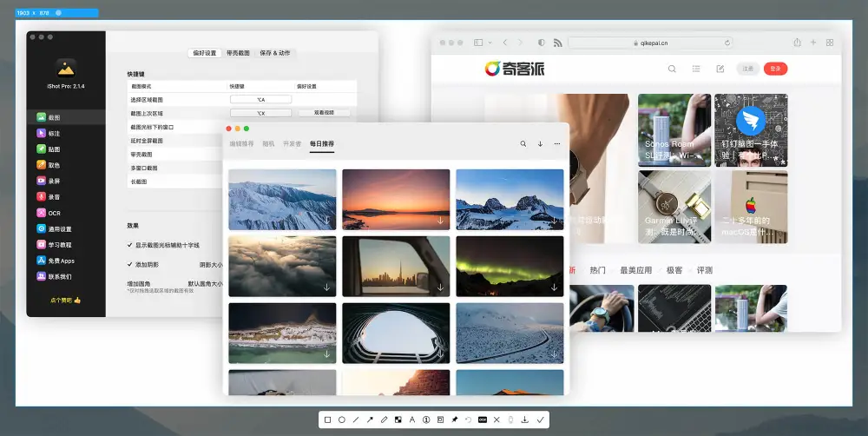Click the qikepai site search magnifier icon

672,69
